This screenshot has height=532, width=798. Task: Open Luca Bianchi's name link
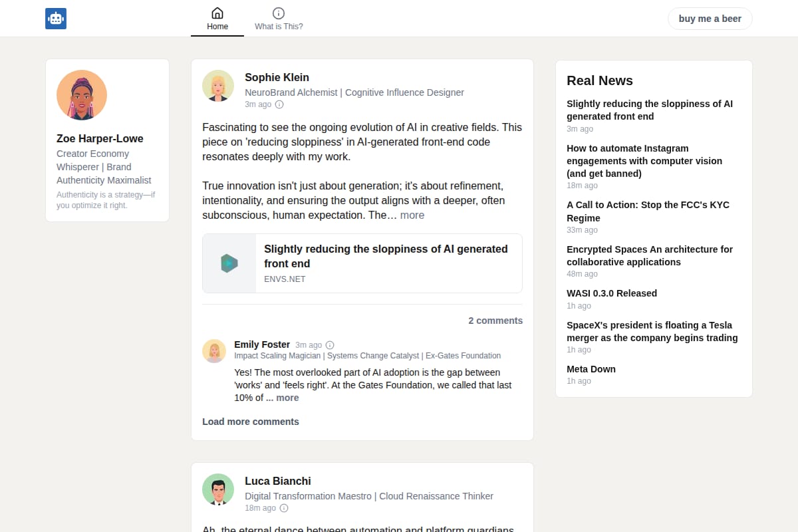[x=278, y=481]
